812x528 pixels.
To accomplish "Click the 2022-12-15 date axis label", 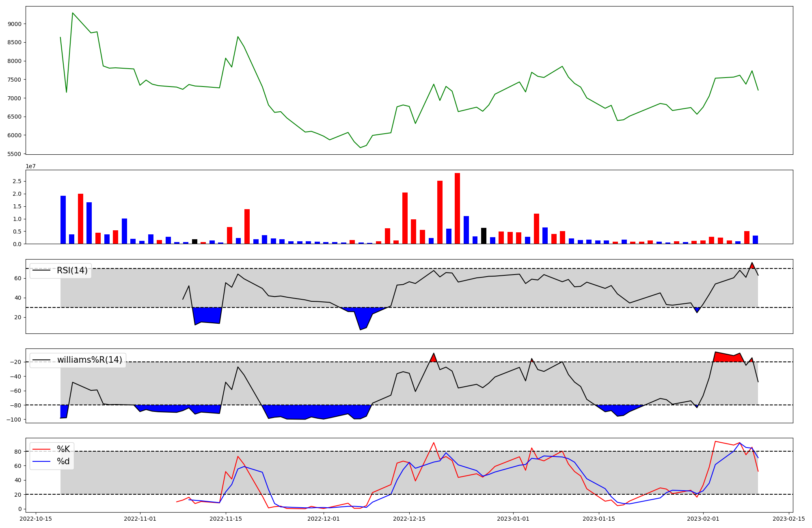I will point(409,519).
